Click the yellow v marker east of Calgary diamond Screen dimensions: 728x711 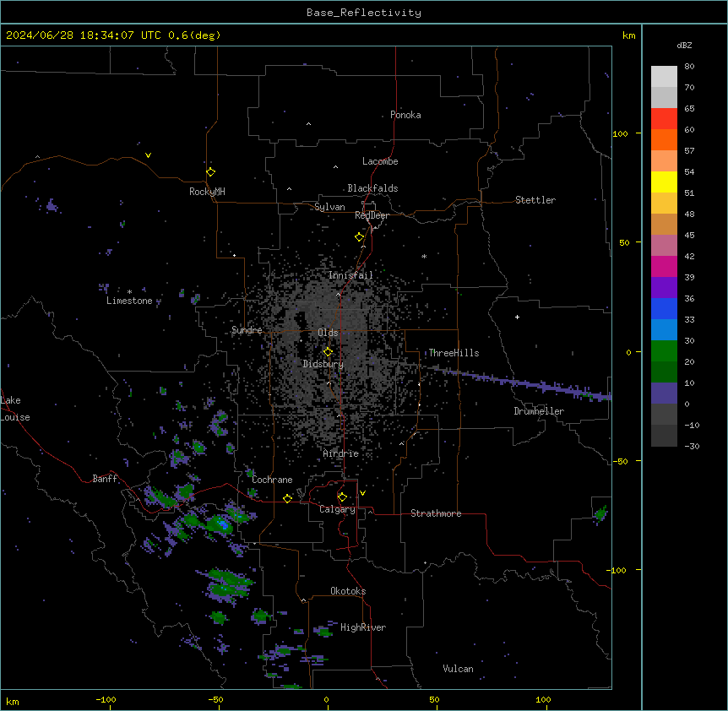[x=362, y=493]
